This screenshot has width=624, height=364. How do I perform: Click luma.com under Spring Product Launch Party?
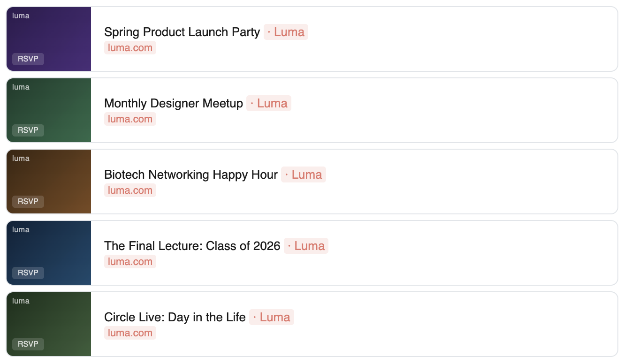(130, 48)
